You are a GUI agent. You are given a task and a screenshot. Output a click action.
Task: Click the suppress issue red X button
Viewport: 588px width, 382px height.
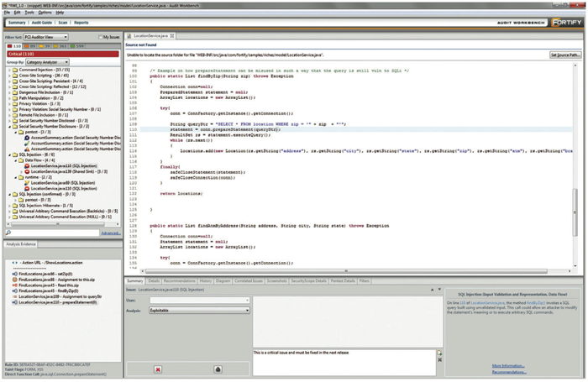pos(157,369)
